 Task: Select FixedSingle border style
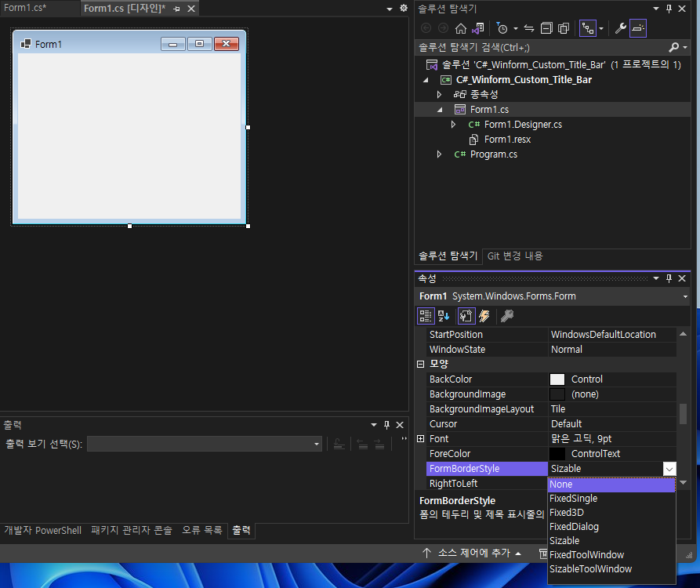click(x=611, y=499)
